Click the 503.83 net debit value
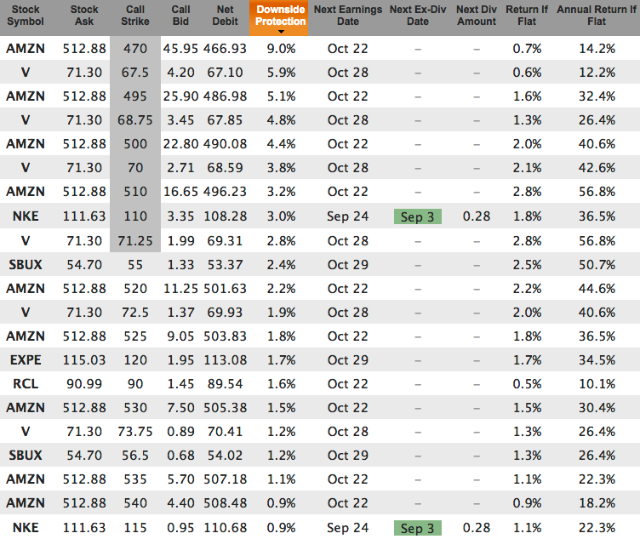The height and width of the screenshot is (539, 640). pos(225,336)
